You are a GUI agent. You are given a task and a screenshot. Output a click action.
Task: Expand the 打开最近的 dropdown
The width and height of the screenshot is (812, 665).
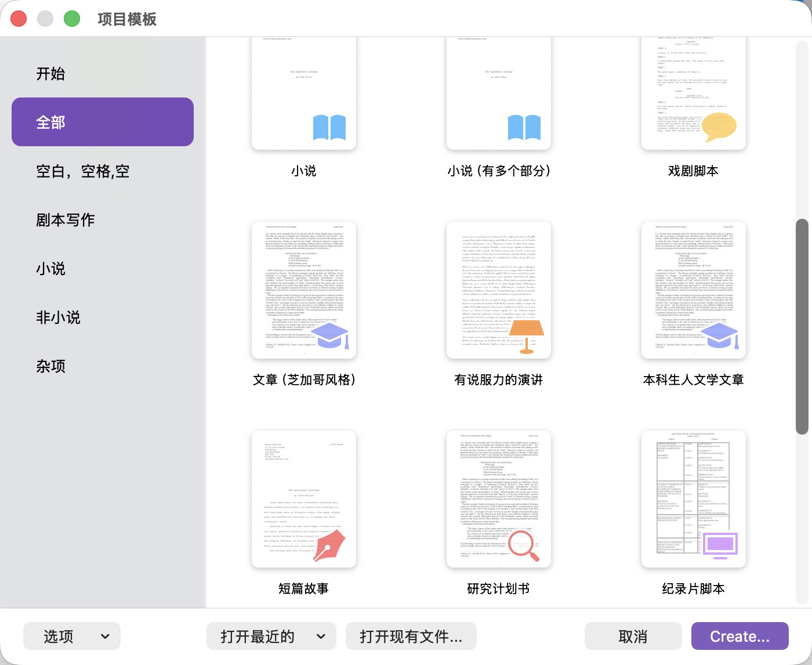click(270, 636)
